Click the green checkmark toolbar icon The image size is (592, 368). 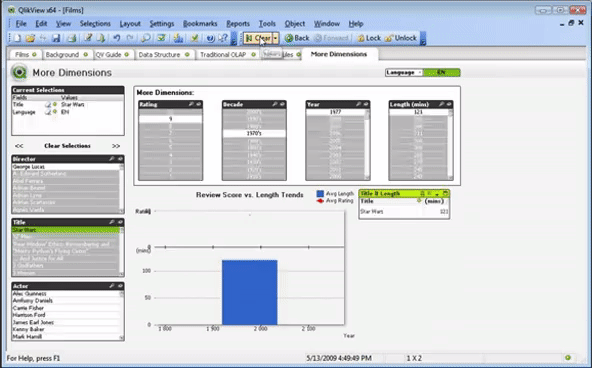[194, 38]
